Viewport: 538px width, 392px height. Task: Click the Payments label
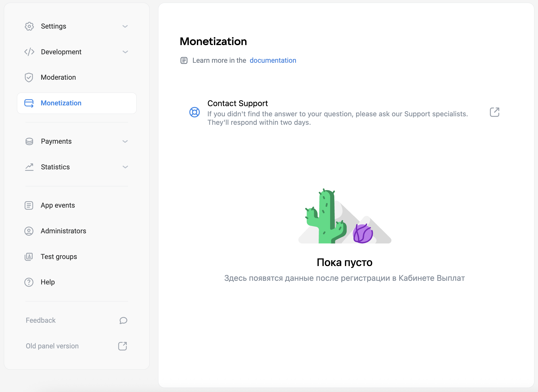click(x=56, y=141)
